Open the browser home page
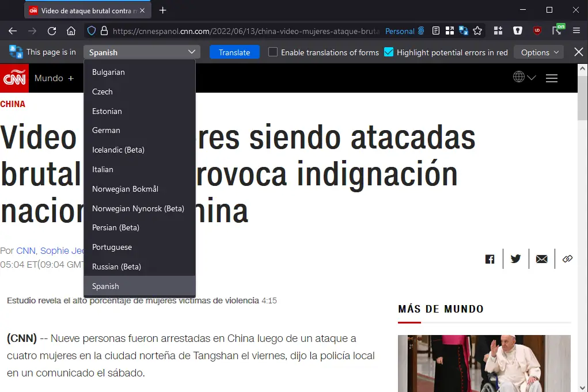588x392 pixels. click(71, 31)
